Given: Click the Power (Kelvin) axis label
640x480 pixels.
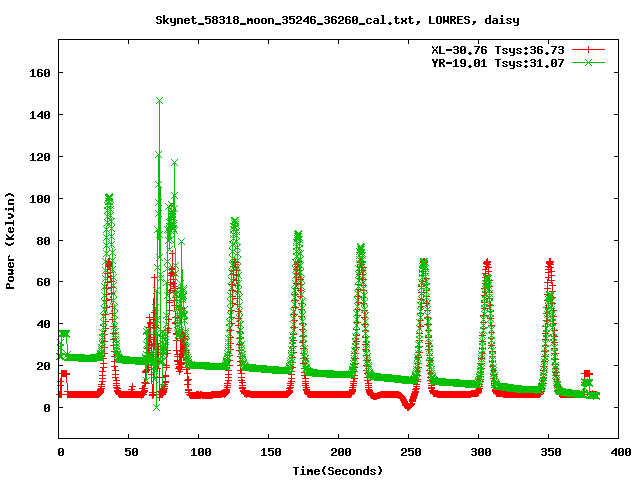Looking at the screenshot, I should pyautogui.click(x=10, y=241).
